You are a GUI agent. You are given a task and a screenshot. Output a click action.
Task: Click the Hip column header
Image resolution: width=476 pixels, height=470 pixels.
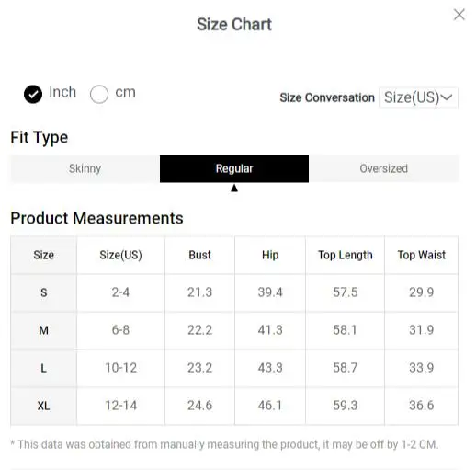pyautogui.click(x=270, y=255)
